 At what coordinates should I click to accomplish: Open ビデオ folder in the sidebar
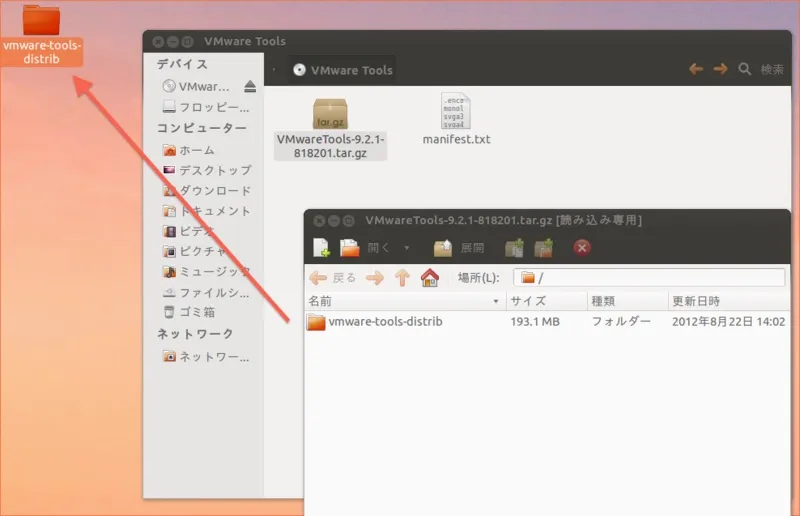189,231
